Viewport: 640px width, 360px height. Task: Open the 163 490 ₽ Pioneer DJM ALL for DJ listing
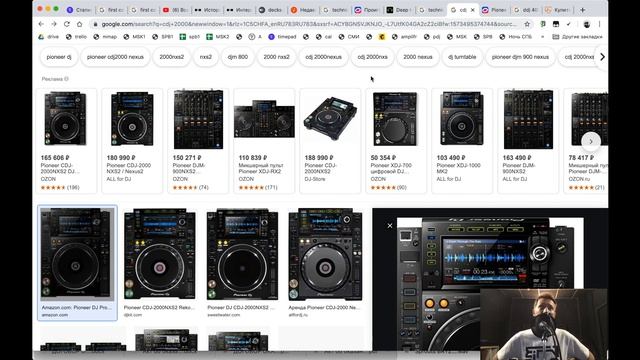point(528,140)
